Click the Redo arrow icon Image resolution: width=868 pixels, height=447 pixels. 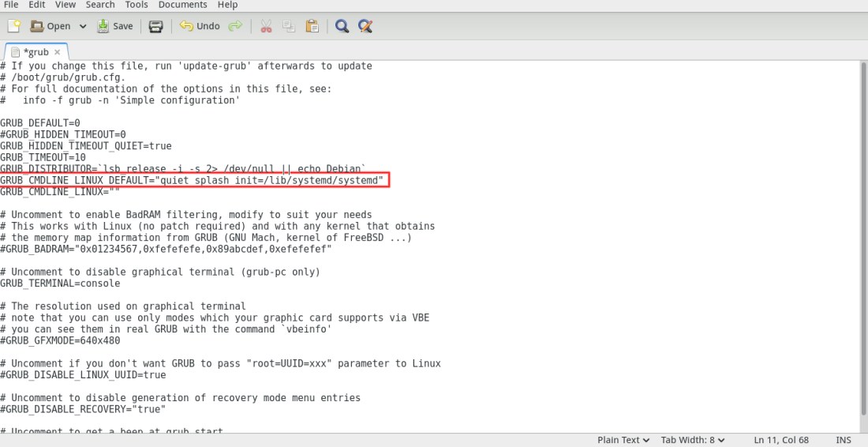click(x=235, y=26)
